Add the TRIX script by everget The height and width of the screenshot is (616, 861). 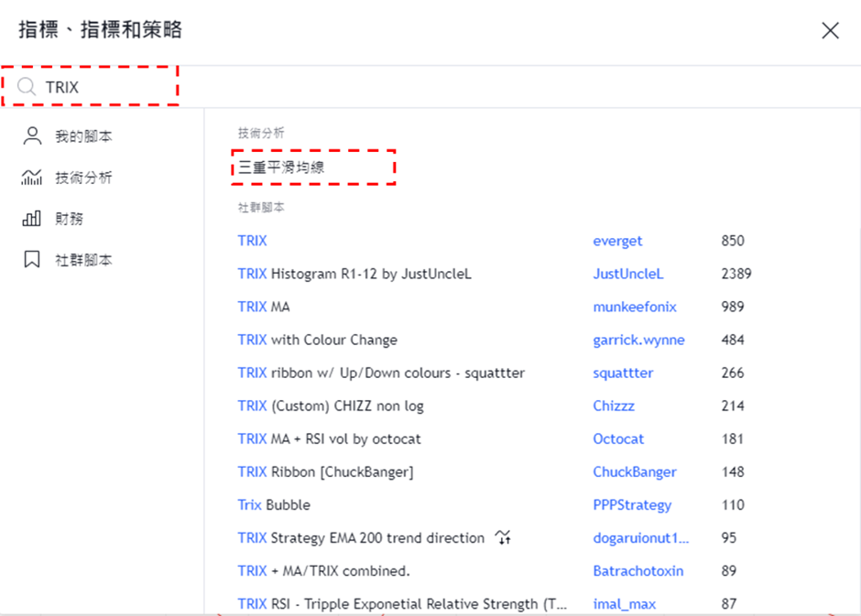pos(253,241)
